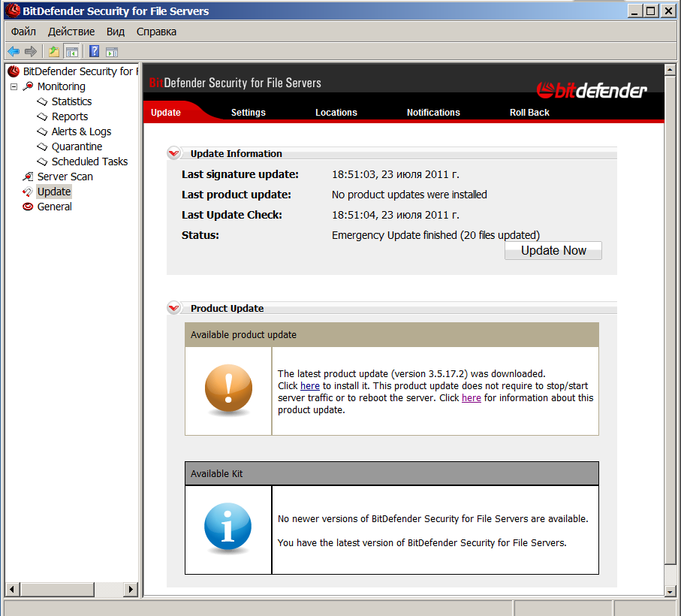Select Alerts & Logs in the tree
The height and width of the screenshot is (616, 681).
tap(81, 131)
